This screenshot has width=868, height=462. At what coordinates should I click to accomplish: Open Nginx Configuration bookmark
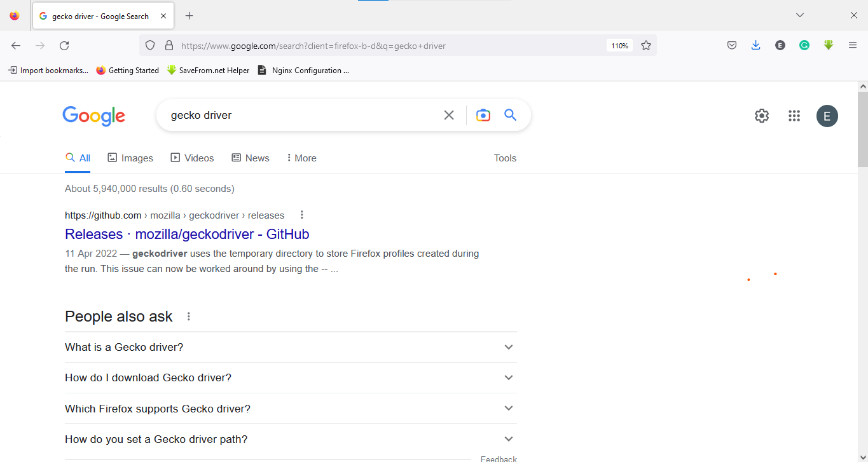tap(304, 71)
